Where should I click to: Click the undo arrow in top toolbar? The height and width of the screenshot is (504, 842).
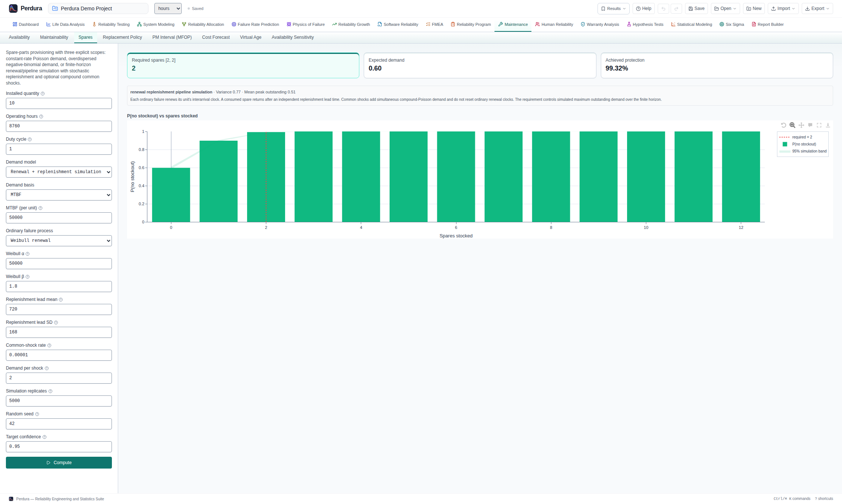[x=663, y=8]
